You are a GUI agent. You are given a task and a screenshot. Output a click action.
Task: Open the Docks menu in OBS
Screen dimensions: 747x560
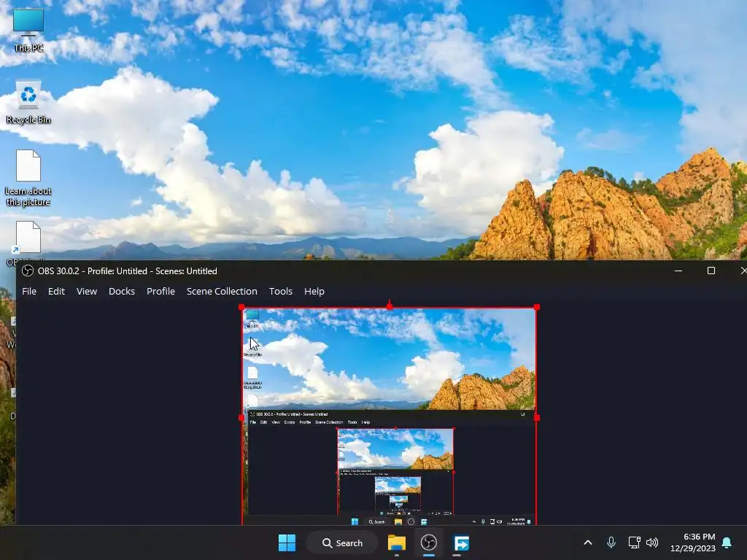click(x=122, y=291)
